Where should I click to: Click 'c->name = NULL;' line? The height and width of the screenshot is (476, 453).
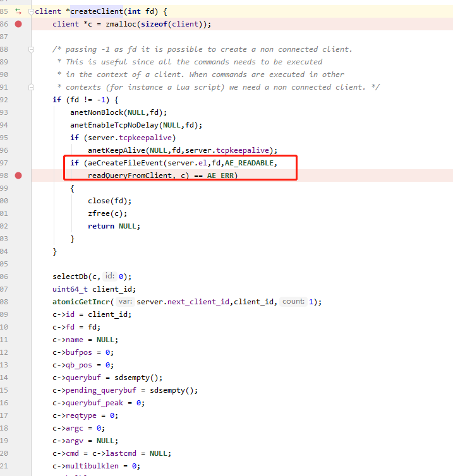(85, 340)
